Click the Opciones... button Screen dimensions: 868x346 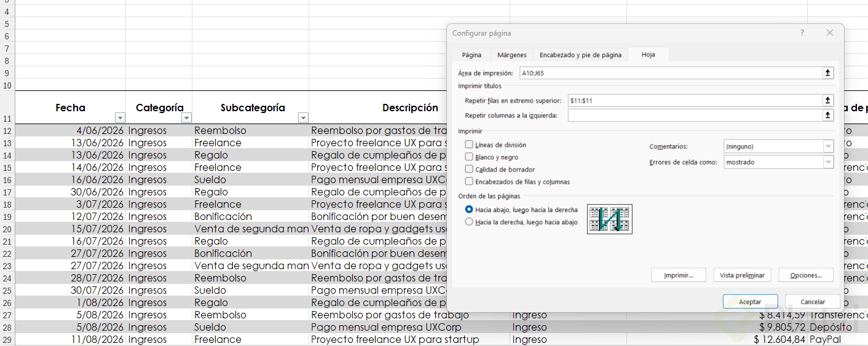tap(805, 275)
